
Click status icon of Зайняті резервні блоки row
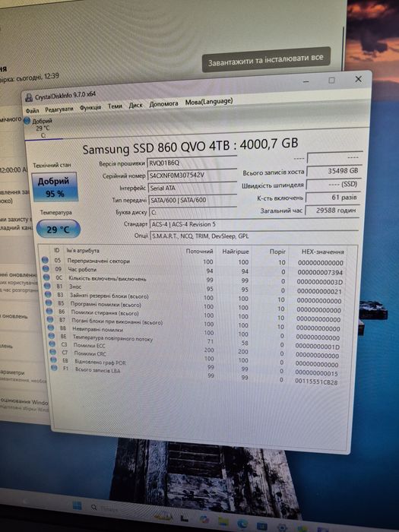(x=48, y=295)
